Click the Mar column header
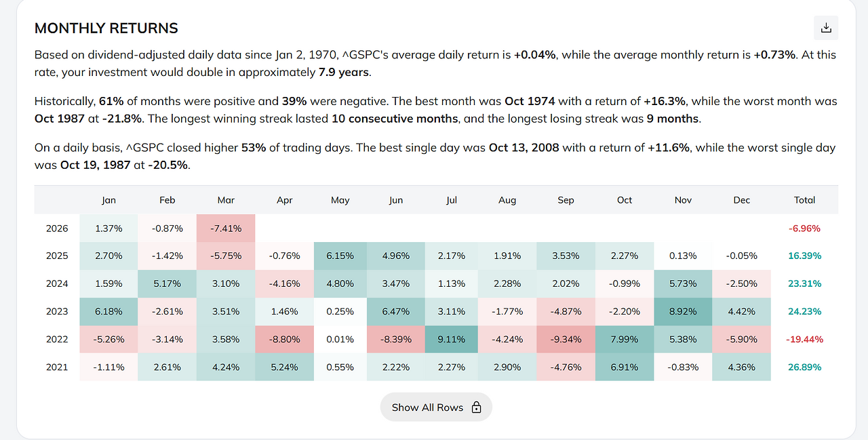Screen dimensions: 868x440 click(x=226, y=200)
